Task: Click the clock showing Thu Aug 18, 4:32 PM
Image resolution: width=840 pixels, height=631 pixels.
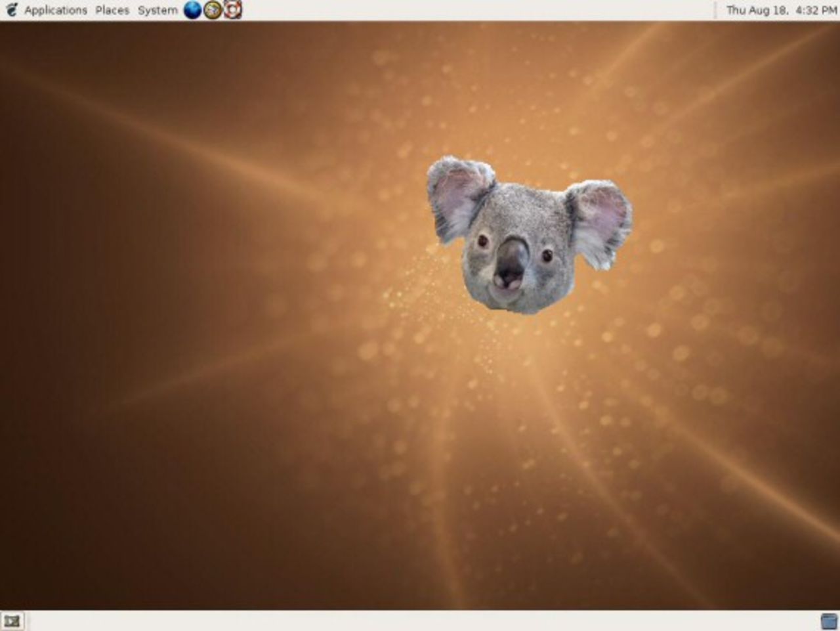Action: [x=782, y=11]
